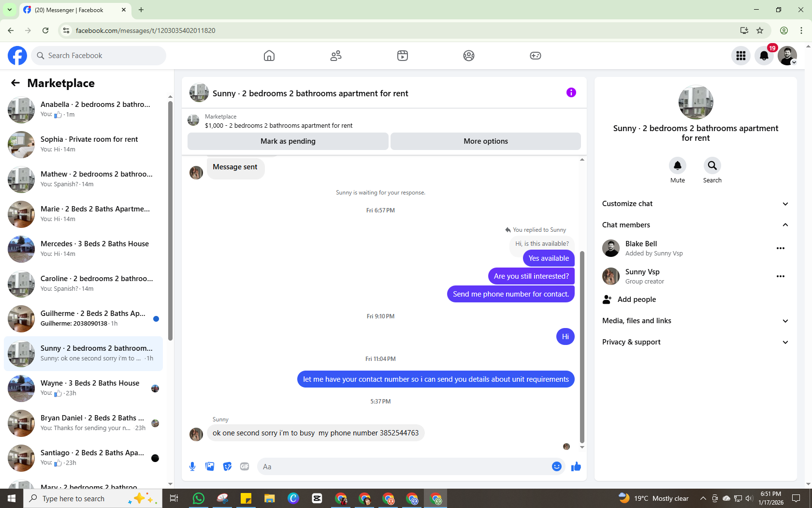Open options dots for Sunny Vsp

tap(781, 276)
